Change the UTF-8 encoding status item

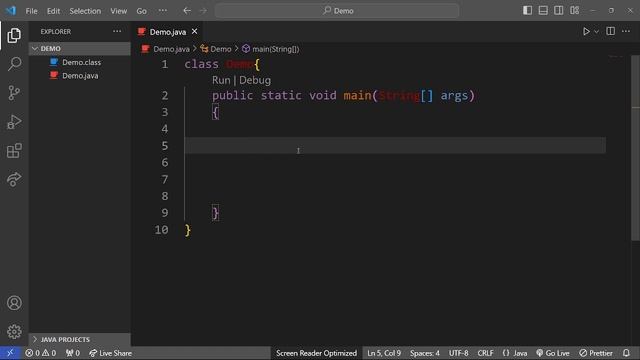[458, 353]
